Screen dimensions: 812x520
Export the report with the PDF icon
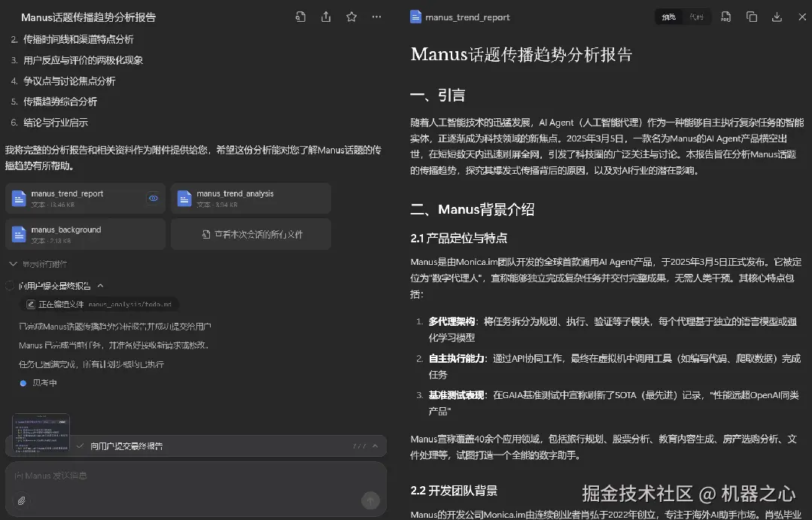726,17
